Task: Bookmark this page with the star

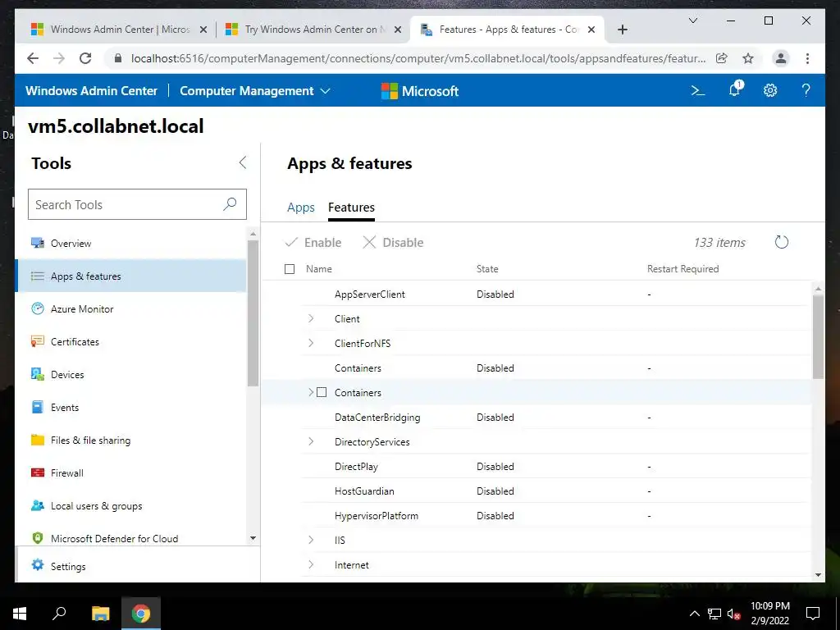Action: point(748,58)
